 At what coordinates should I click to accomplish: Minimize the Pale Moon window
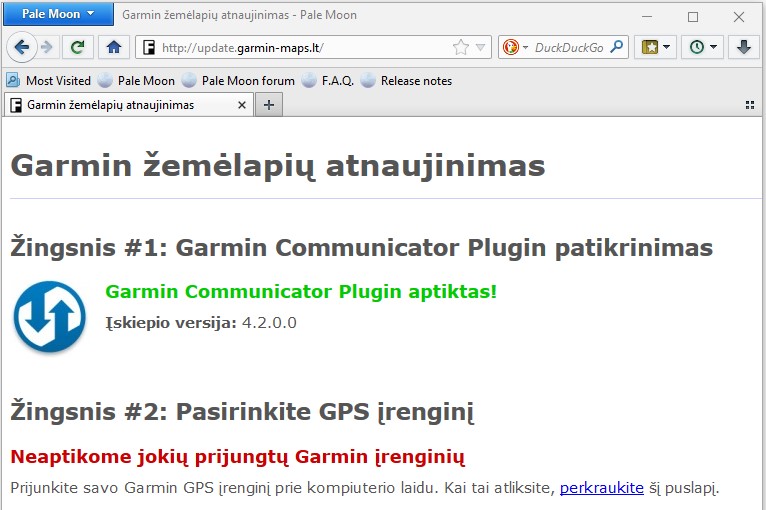click(x=647, y=17)
